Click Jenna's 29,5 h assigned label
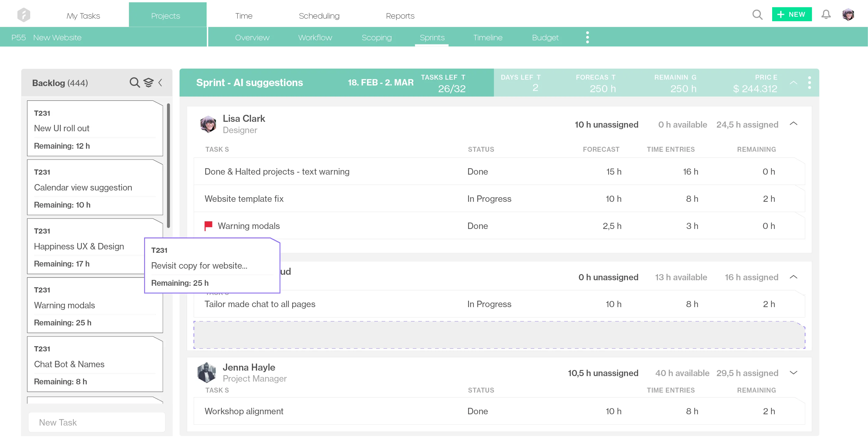This screenshot has width=868, height=446. (747, 373)
